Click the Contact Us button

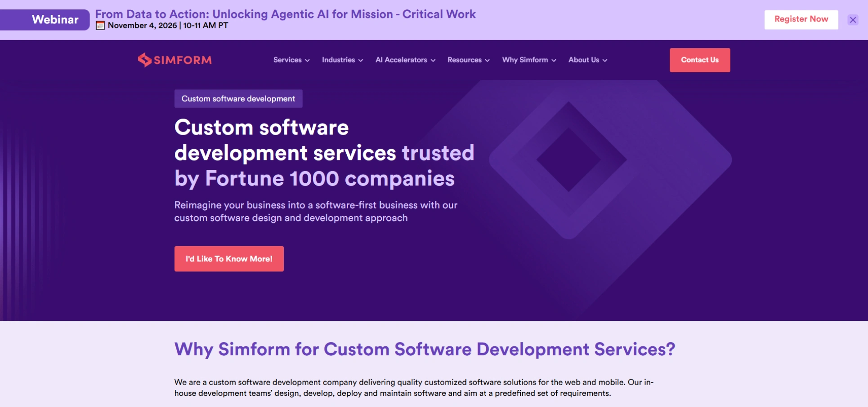click(x=700, y=60)
